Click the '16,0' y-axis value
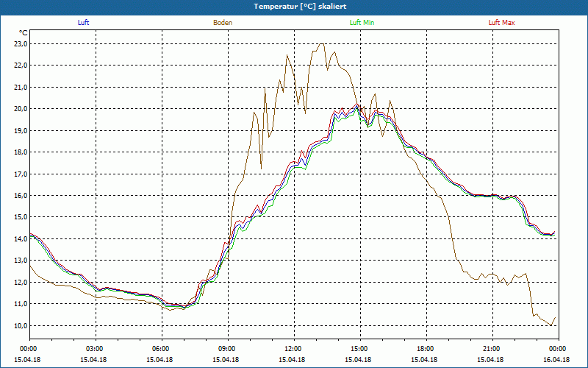588x368 pixels. click(21, 195)
